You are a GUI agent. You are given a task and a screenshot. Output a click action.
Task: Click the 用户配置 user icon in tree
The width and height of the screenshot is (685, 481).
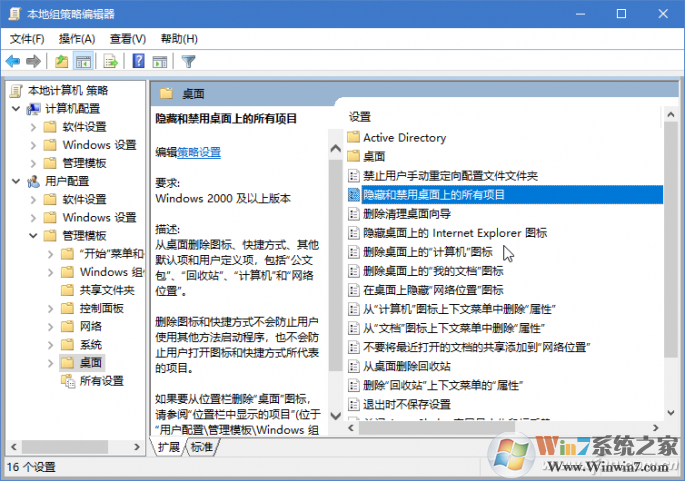click(33, 181)
